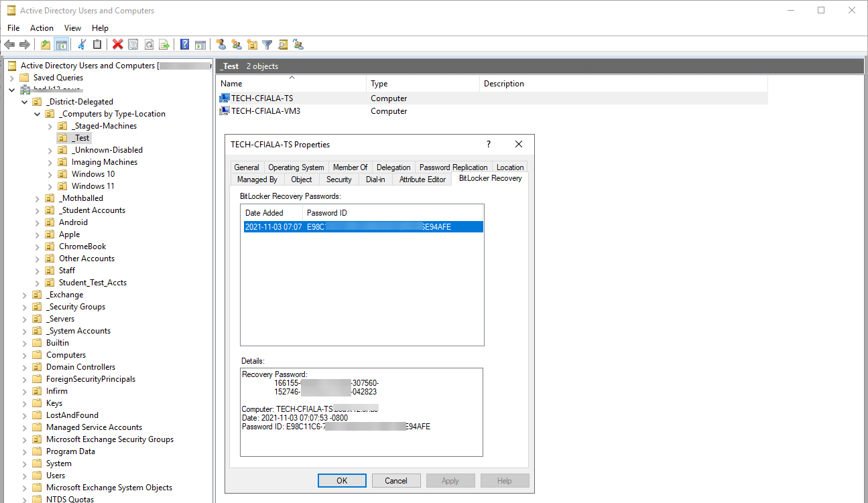Open the Action menu
868x503 pixels.
pyautogui.click(x=42, y=27)
